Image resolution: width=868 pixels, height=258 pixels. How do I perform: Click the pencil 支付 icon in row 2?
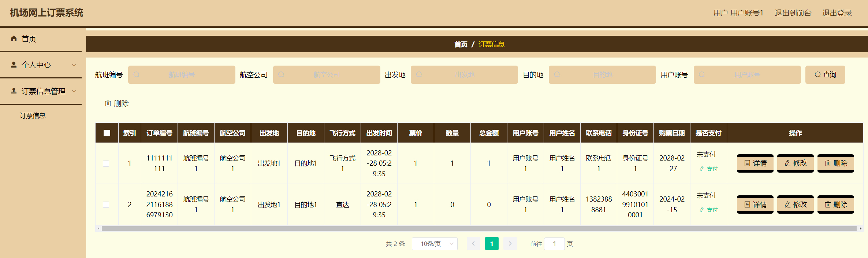click(702, 210)
